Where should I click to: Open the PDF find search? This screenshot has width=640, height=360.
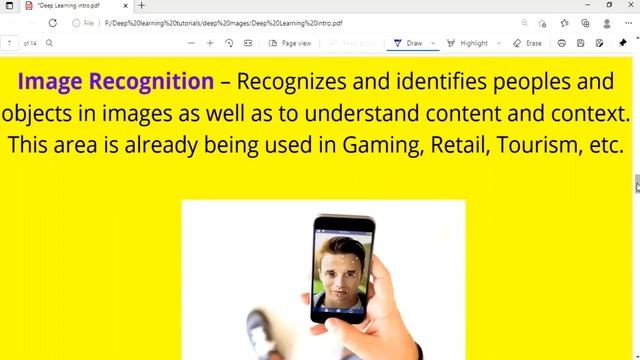click(49, 43)
